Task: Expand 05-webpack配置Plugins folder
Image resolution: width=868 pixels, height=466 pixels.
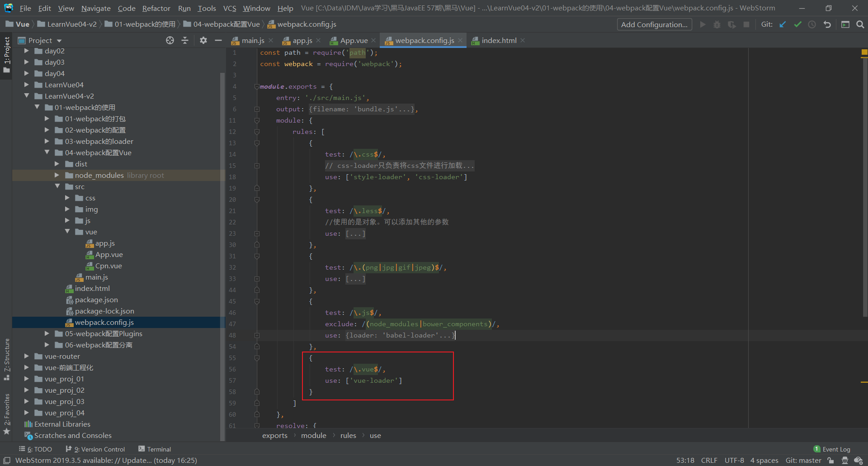Action: tap(47, 333)
